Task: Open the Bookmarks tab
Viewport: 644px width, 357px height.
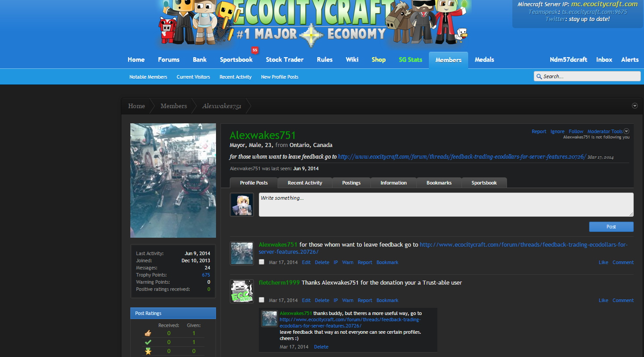Action: pos(439,183)
